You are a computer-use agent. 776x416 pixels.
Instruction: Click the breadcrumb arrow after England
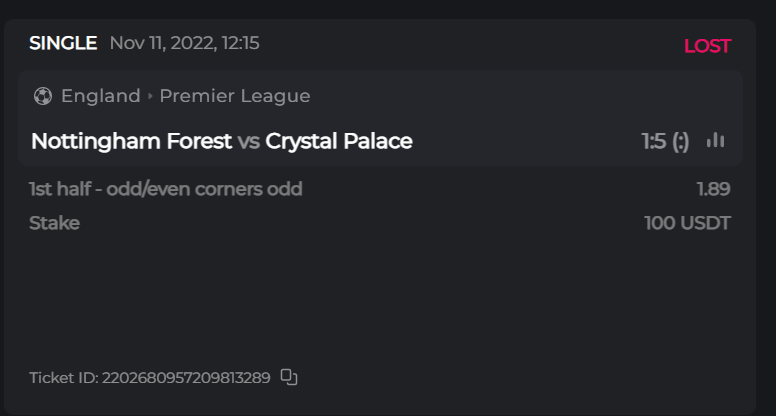coord(150,96)
